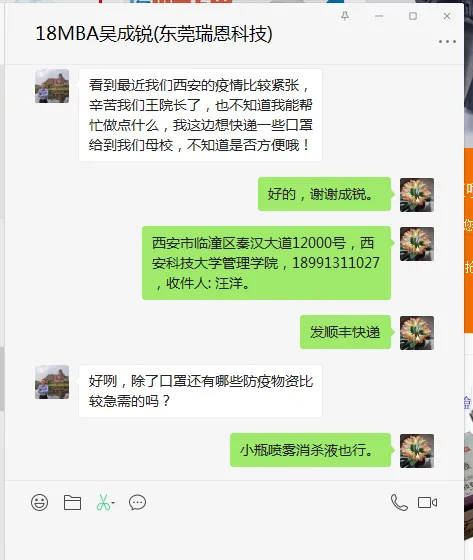This screenshot has width=473, height=560.
Task: Maximize the chat window
Action: [413, 16]
